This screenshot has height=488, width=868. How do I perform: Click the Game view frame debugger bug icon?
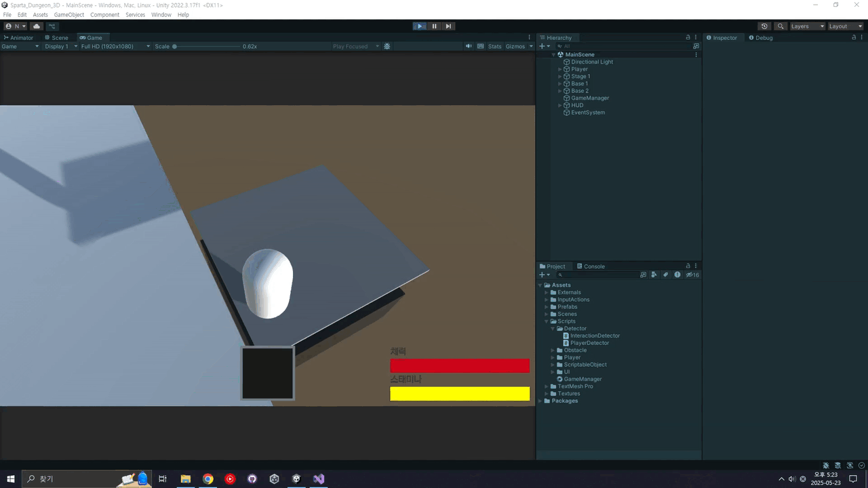pyautogui.click(x=387, y=46)
